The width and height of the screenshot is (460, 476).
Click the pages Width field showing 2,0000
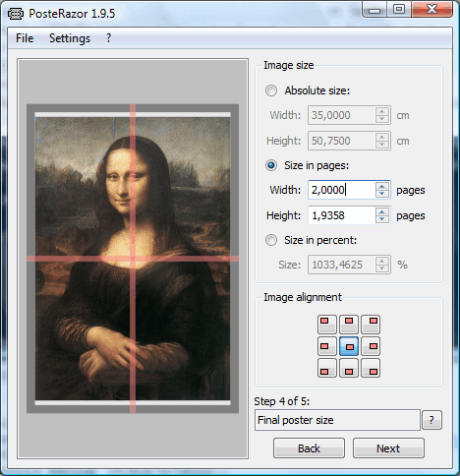point(342,190)
